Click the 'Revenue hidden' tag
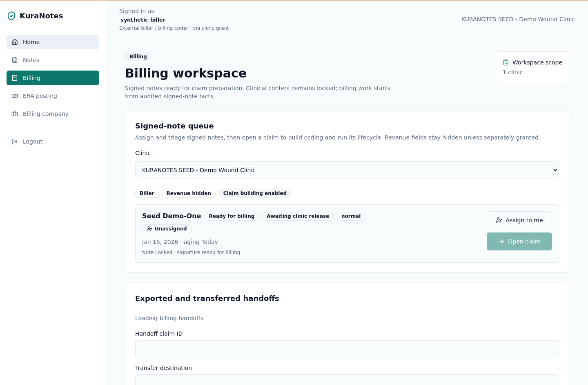 (x=189, y=193)
